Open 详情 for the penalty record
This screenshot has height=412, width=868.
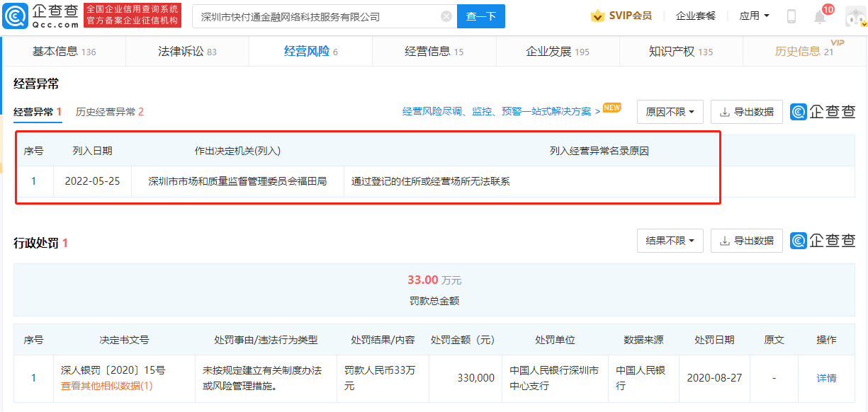826,378
